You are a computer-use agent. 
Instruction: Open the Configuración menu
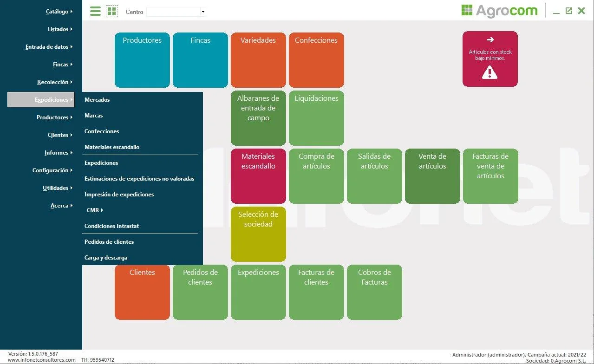click(x=52, y=170)
